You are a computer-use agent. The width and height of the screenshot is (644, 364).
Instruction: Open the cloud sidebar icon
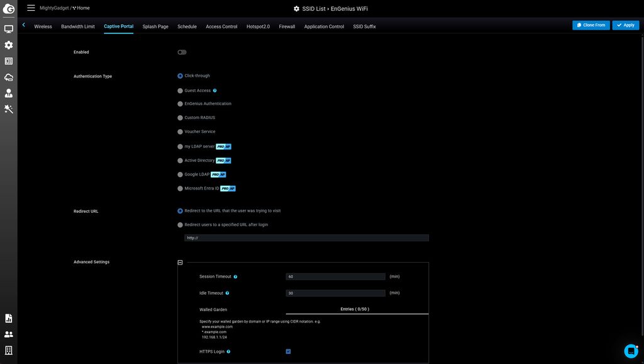coord(9,77)
